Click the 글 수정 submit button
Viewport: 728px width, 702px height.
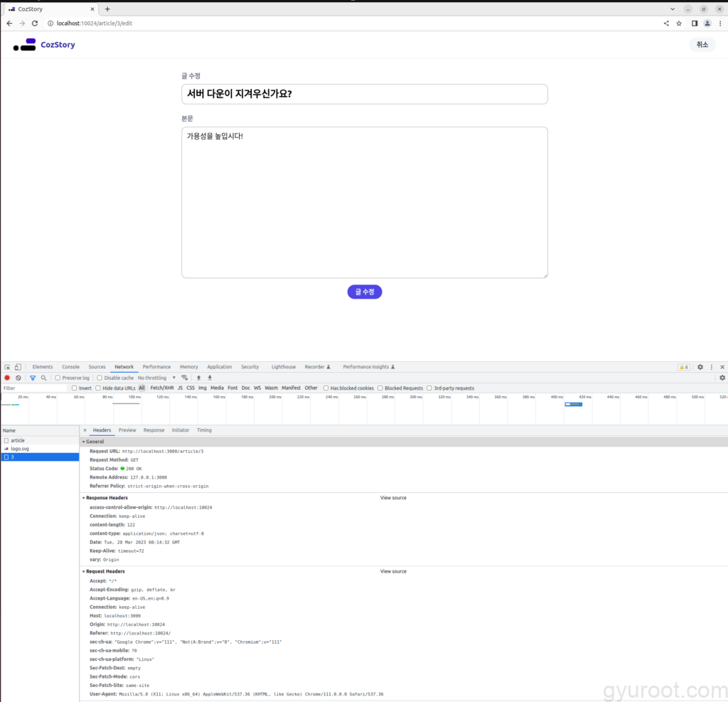pos(365,292)
